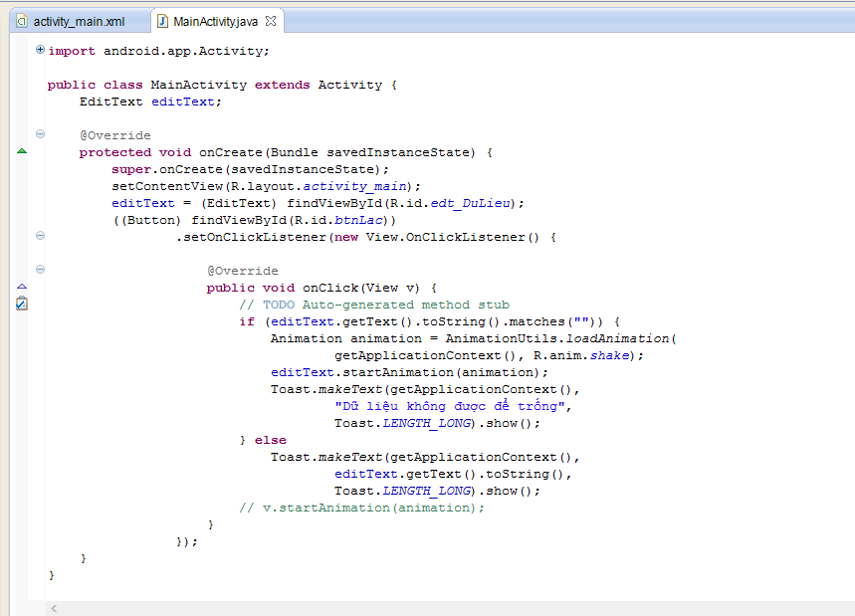
Task: Click 'onCreate(Bundle savedInstanceState)' method signature
Action: click(x=337, y=152)
